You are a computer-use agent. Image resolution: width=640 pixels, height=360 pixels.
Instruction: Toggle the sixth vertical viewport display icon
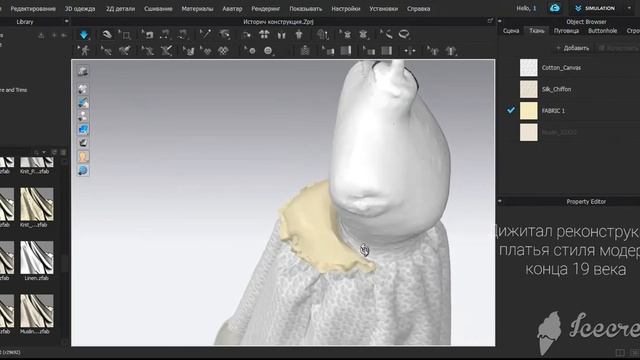[83, 143]
